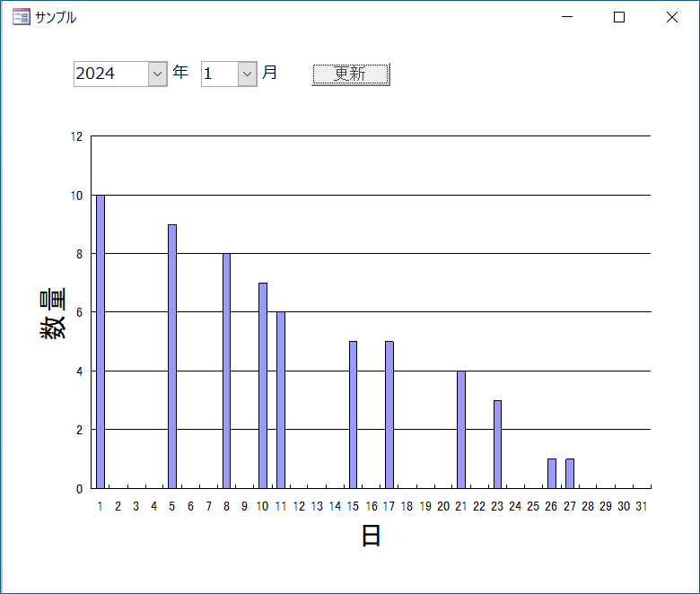Click into the year field showing 2024
This screenshot has width=700, height=594.
(x=111, y=74)
